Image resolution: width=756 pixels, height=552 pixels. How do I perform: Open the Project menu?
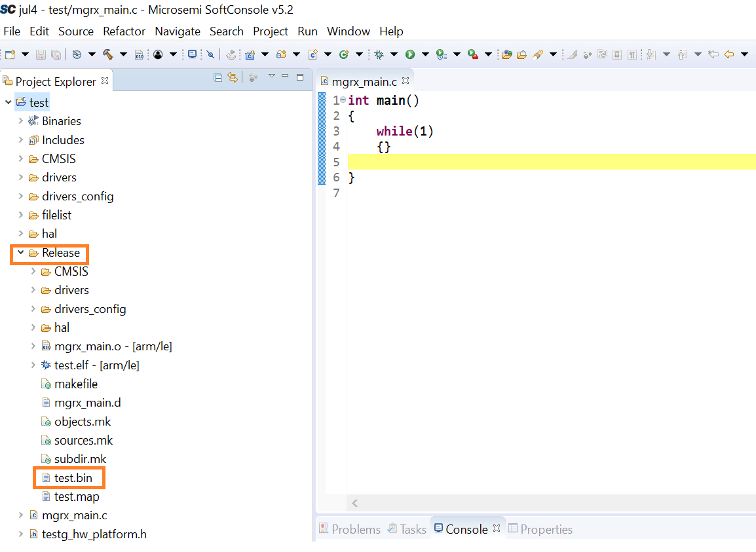tap(271, 31)
